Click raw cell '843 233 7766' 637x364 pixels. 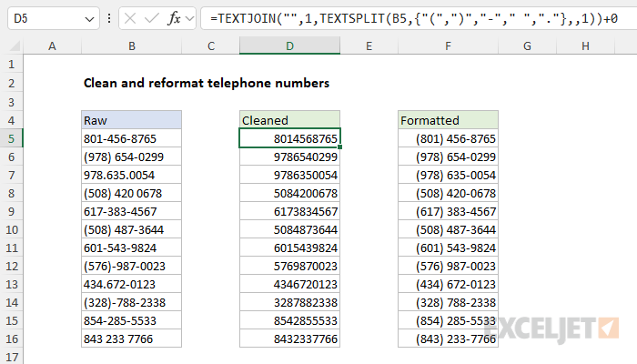point(132,339)
